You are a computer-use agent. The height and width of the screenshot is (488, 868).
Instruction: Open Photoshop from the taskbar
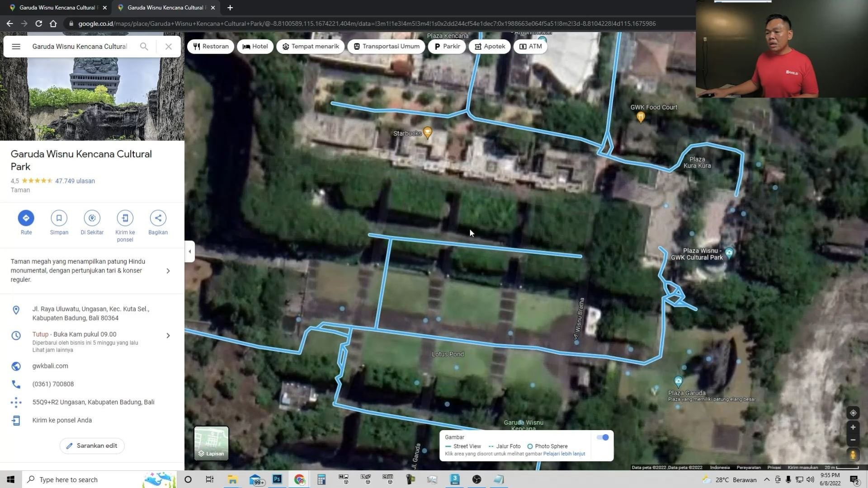tap(277, 479)
